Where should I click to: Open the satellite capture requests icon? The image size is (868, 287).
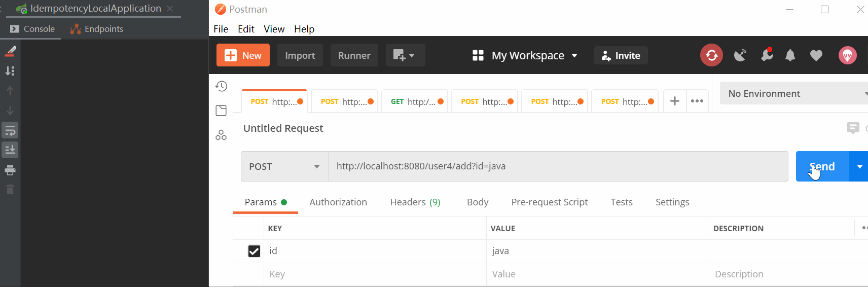[740, 55]
